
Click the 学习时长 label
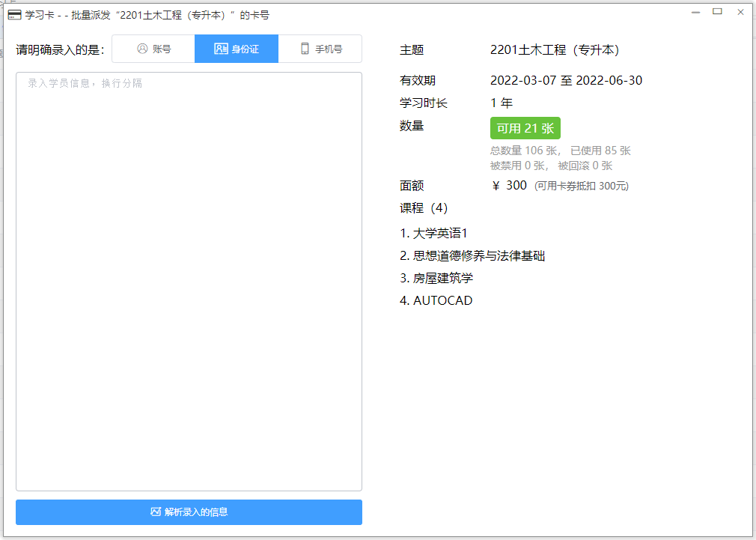tap(424, 103)
